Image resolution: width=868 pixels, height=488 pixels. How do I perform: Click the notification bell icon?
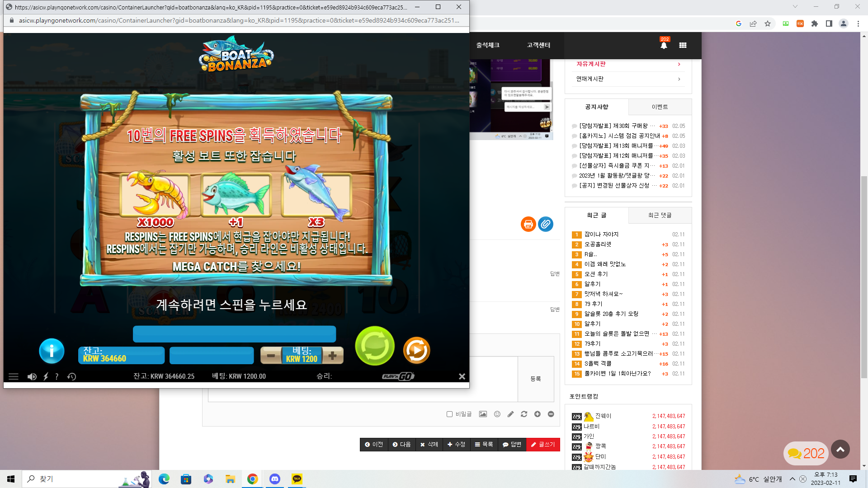click(664, 45)
